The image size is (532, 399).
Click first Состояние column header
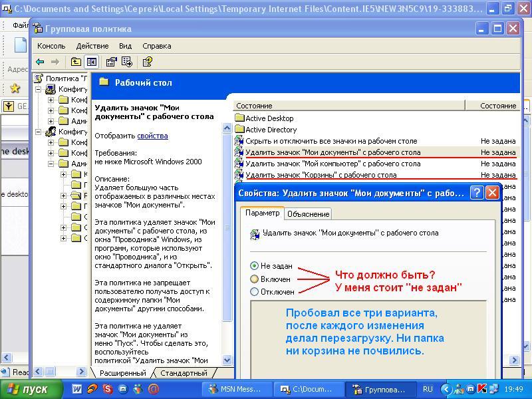pos(348,106)
